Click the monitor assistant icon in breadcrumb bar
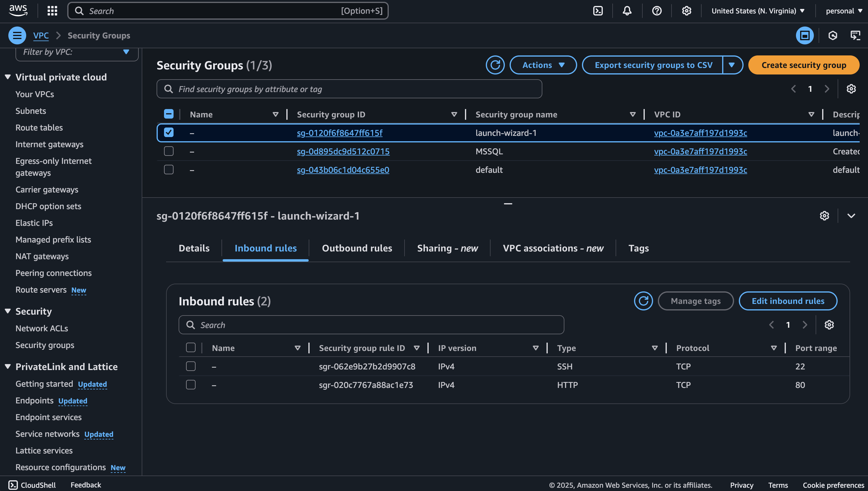The height and width of the screenshot is (491, 868). (x=855, y=35)
